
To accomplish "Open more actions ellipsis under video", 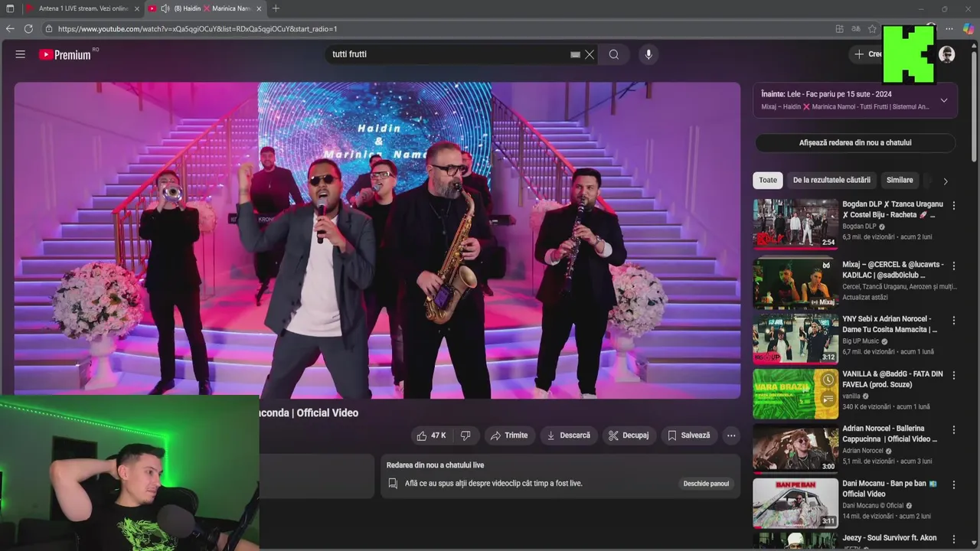I will [731, 435].
